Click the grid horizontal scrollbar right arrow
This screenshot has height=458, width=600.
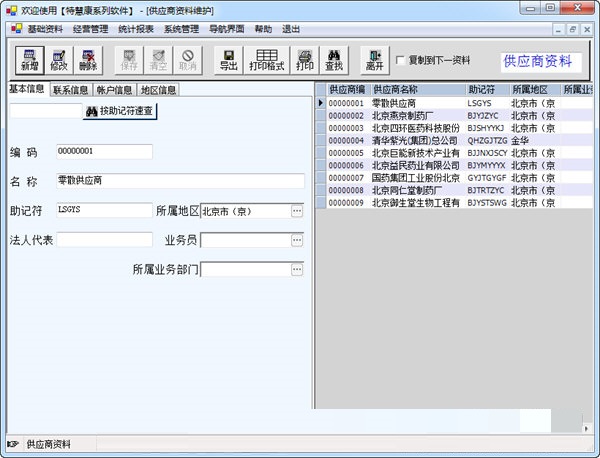click(x=586, y=429)
